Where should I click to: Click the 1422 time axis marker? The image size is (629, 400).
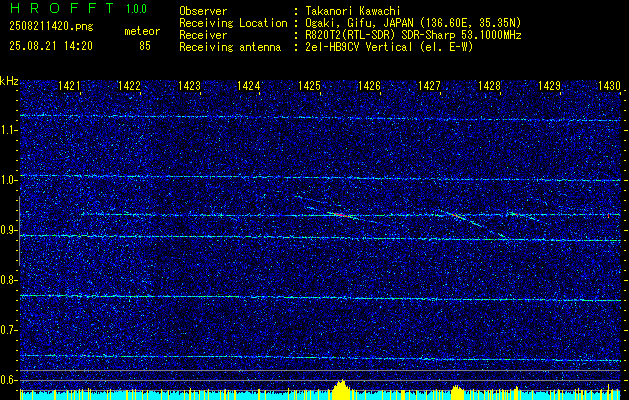coord(129,85)
